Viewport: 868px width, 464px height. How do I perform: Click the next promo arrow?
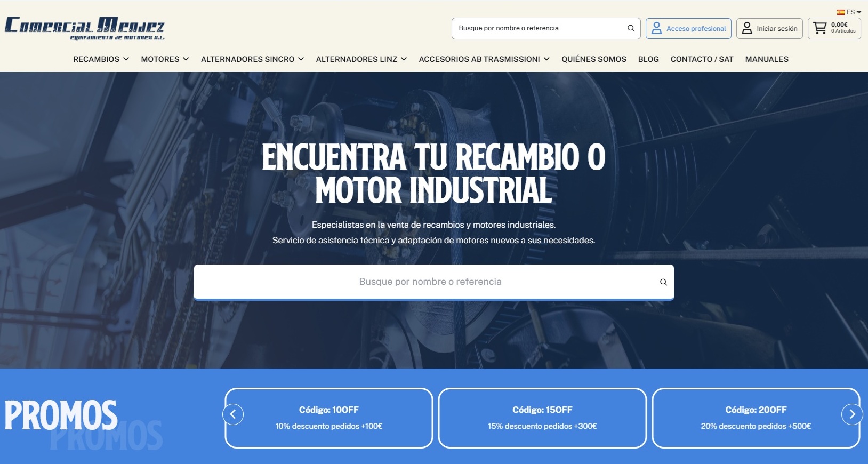click(x=851, y=414)
